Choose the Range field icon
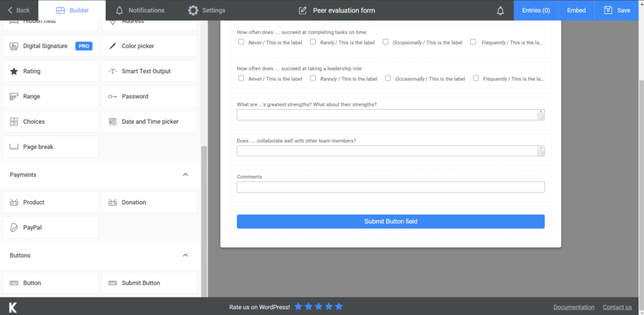Image resolution: width=644 pixels, height=315 pixels. click(x=14, y=97)
